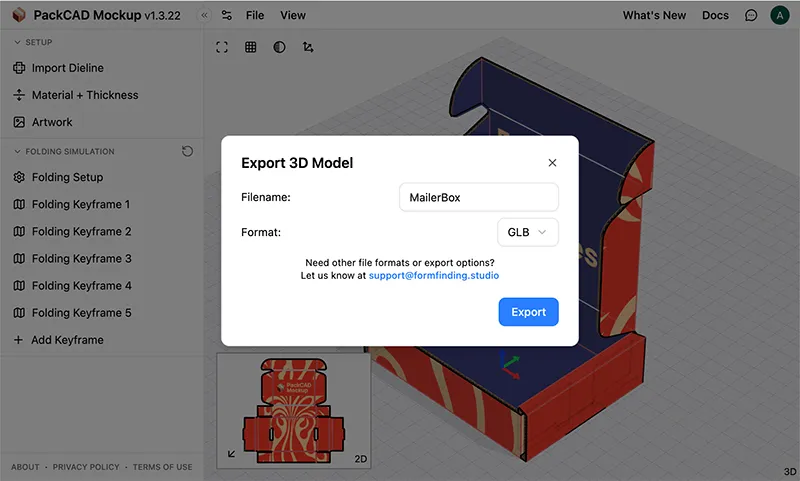Image resolution: width=800 pixels, height=481 pixels.
Task: Open the Artwork panel
Action: [52, 122]
